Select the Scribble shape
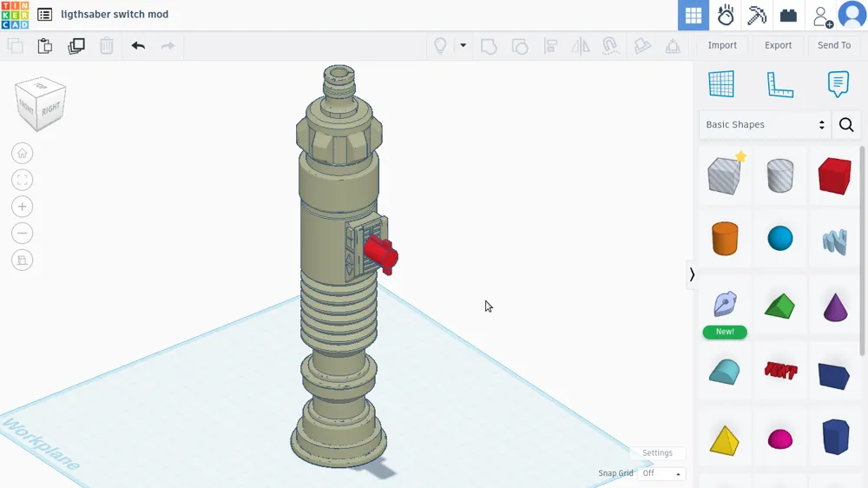Viewport: 868px width, 488px height. pyautogui.click(x=834, y=241)
